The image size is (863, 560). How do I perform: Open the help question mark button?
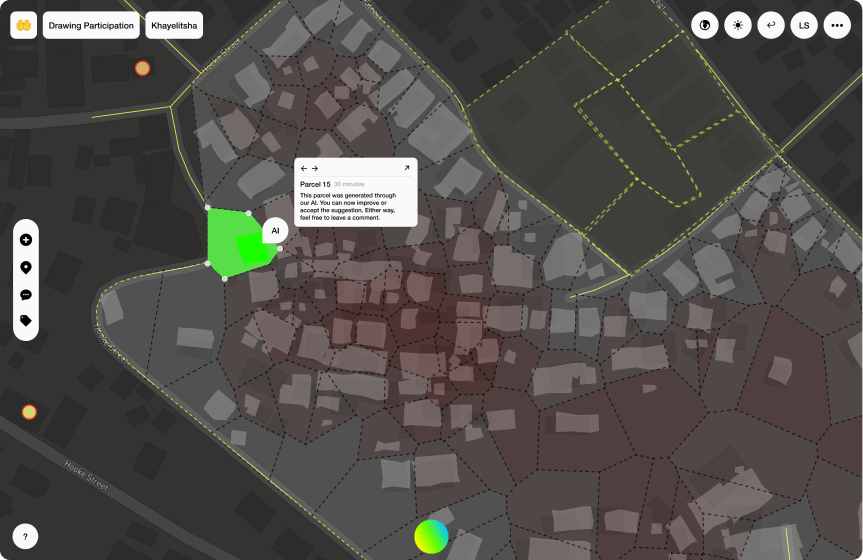point(25,537)
